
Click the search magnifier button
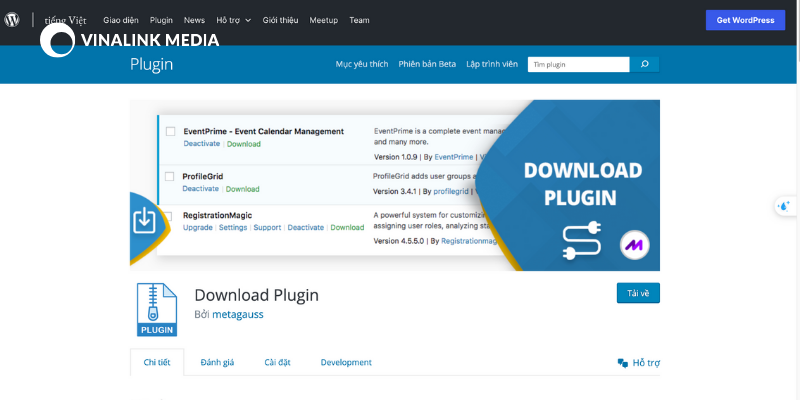tap(644, 64)
